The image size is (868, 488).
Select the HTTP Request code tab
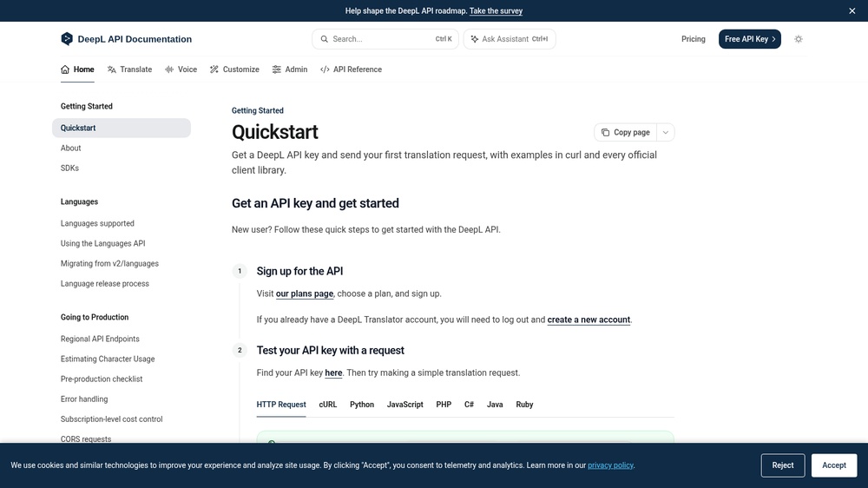tap(281, 405)
